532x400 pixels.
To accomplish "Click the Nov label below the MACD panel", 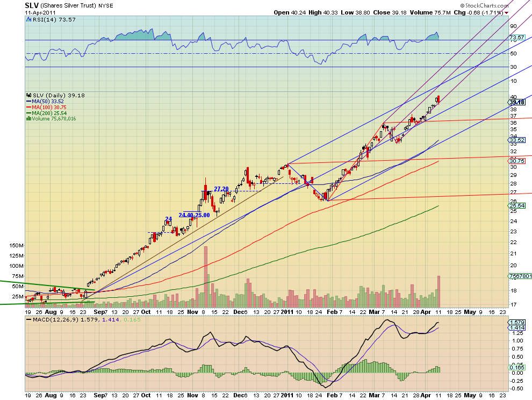I will click(x=192, y=395).
